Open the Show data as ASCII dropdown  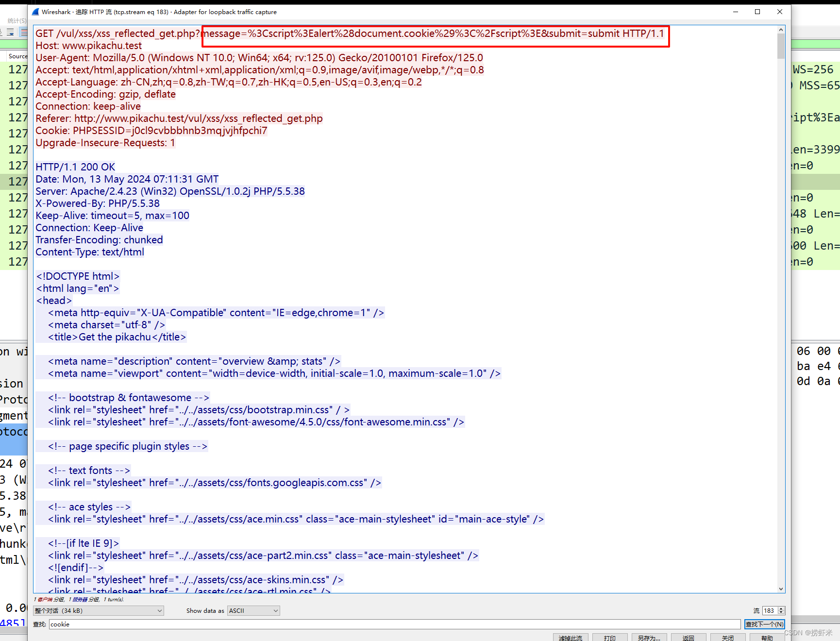(x=253, y=611)
